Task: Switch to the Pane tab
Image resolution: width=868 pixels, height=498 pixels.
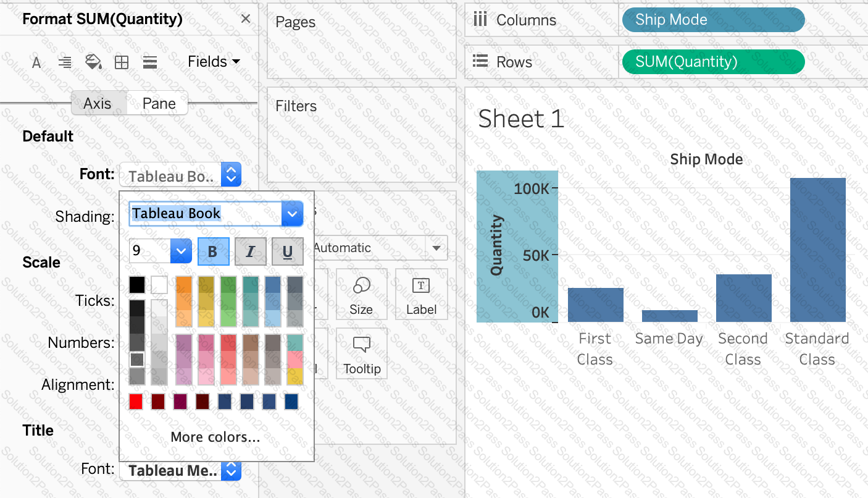Action: click(159, 103)
